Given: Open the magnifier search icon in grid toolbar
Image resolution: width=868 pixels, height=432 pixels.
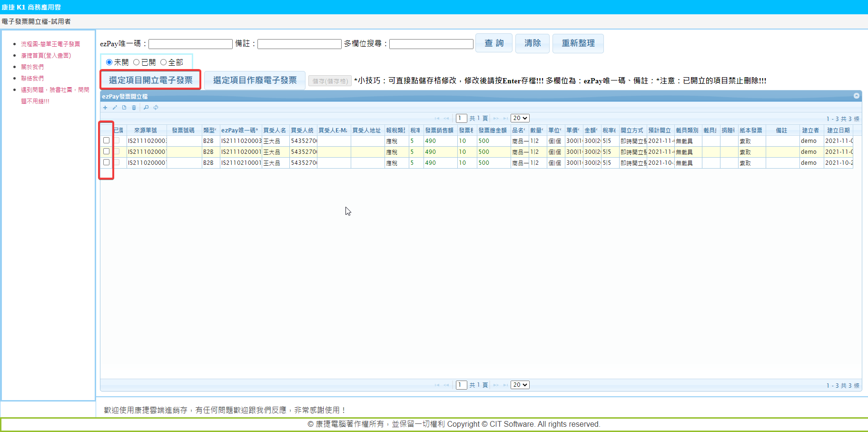Looking at the screenshot, I should pos(146,108).
